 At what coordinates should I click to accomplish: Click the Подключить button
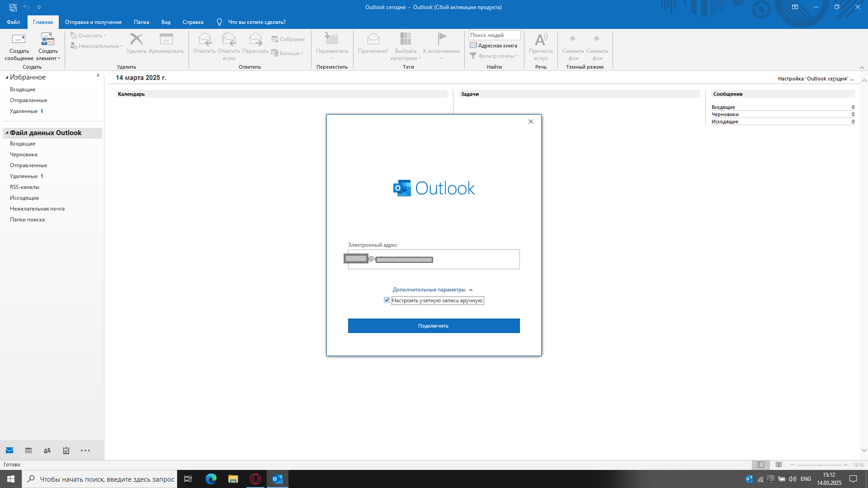coord(434,326)
